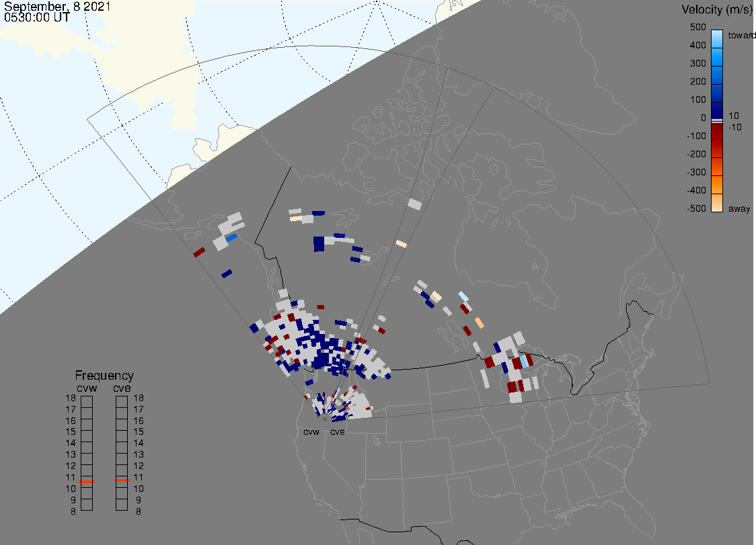Click the cve column header under Frequency
This screenshot has width=756, height=545.
click(122, 387)
